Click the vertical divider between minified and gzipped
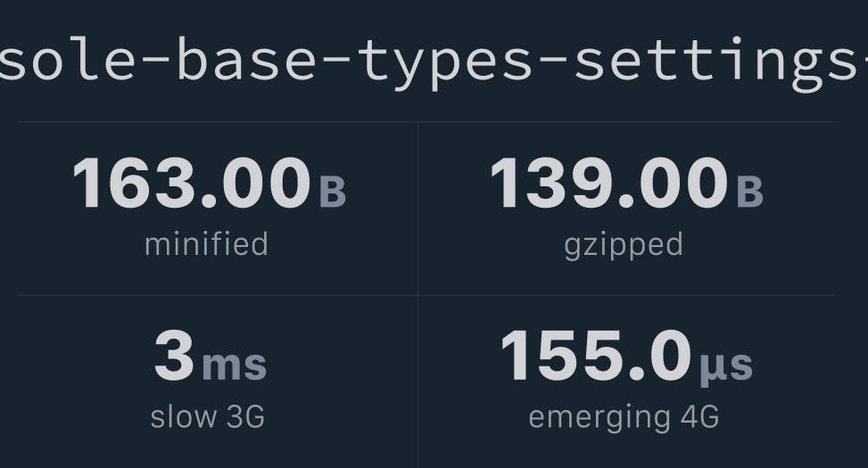This screenshot has height=468, width=868. click(417, 207)
